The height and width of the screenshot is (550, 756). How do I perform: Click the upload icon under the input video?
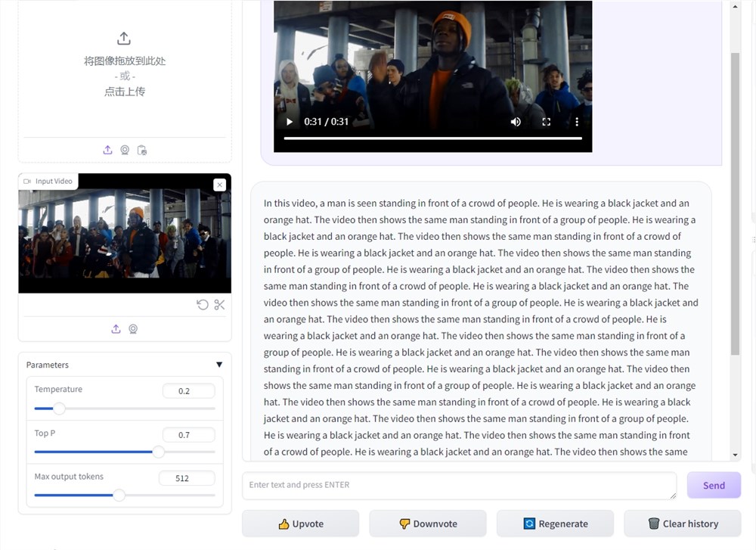coord(116,329)
